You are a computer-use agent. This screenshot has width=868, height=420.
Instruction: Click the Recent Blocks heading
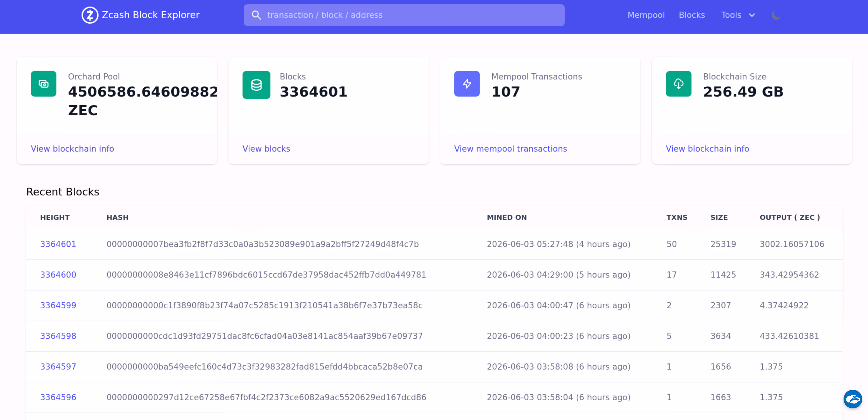click(x=63, y=192)
